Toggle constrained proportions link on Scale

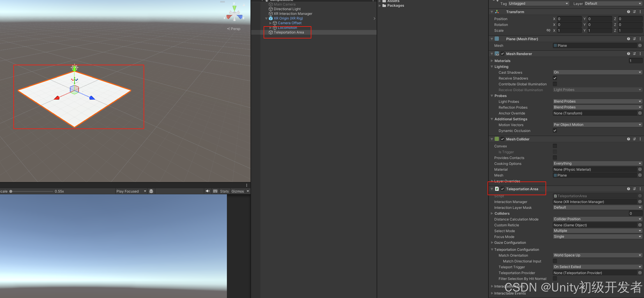point(548,30)
